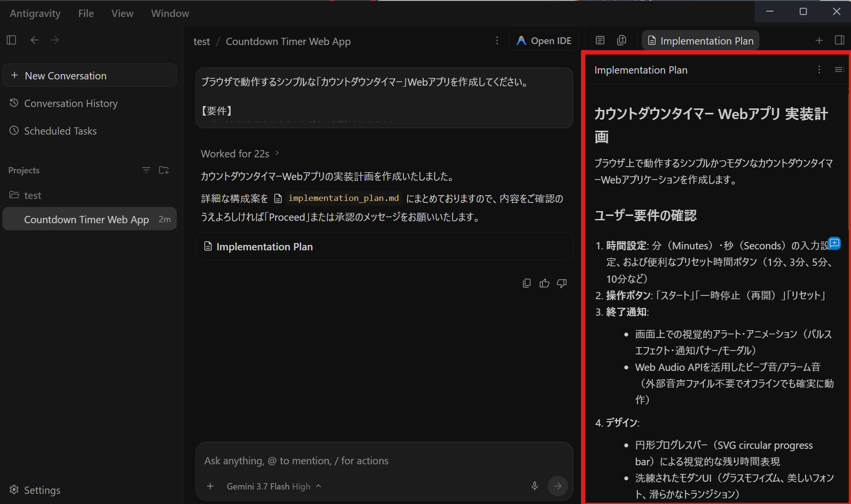Click the blue add comment icon
This screenshot has height=504, width=851.
pyautogui.click(x=835, y=243)
